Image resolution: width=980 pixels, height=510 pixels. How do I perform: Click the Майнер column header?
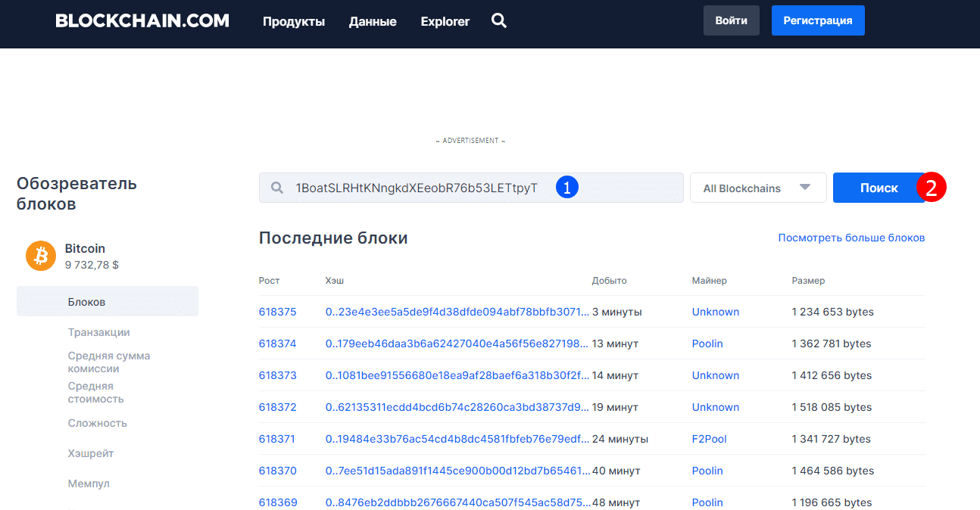pyautogui.click(x=710, y=281)
